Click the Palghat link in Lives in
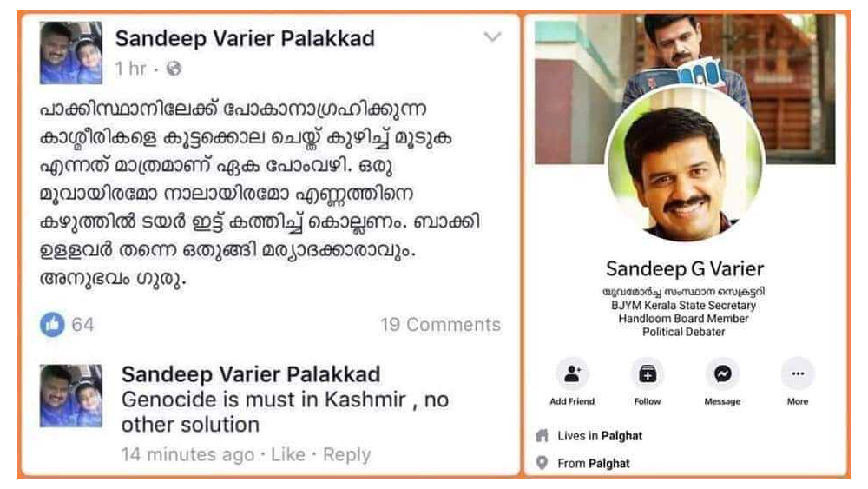The width and height of the screenshot is (868, 489). (621, 436)
